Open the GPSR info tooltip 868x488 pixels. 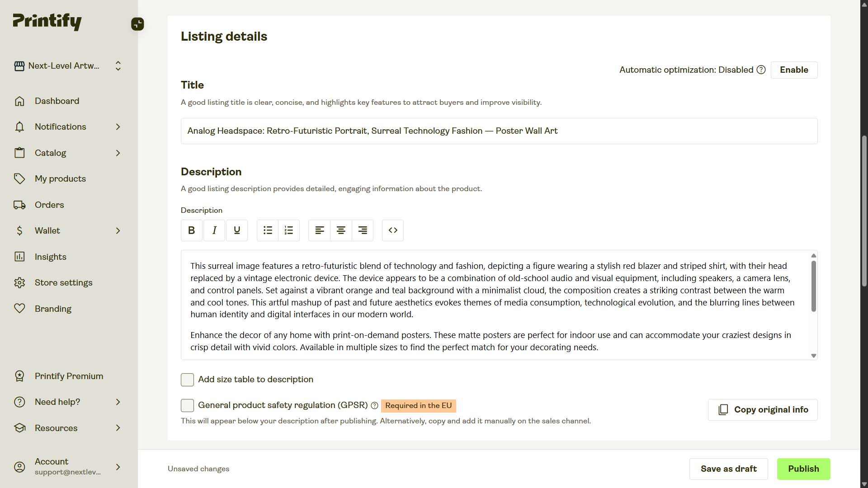click(x=374, y=405)
